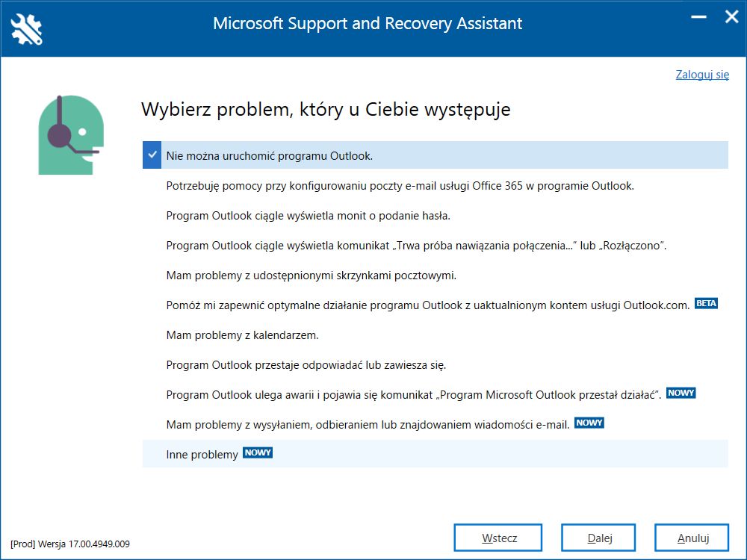Click the support agent headset illustration

71,134
